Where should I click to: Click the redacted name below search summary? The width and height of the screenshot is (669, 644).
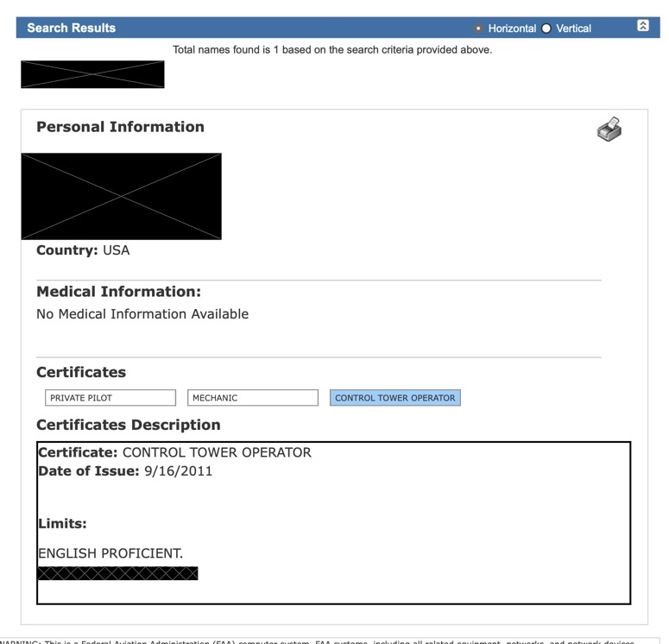coord(92,74)
